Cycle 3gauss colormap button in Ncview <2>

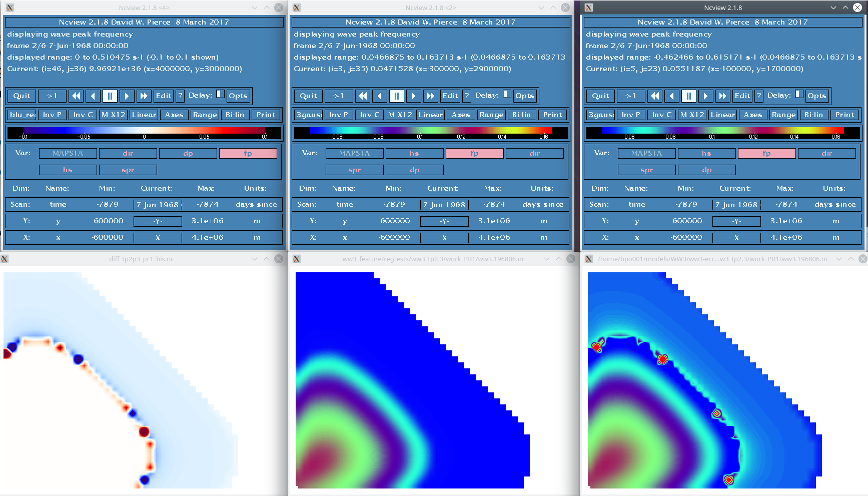[x=309, y=115]
